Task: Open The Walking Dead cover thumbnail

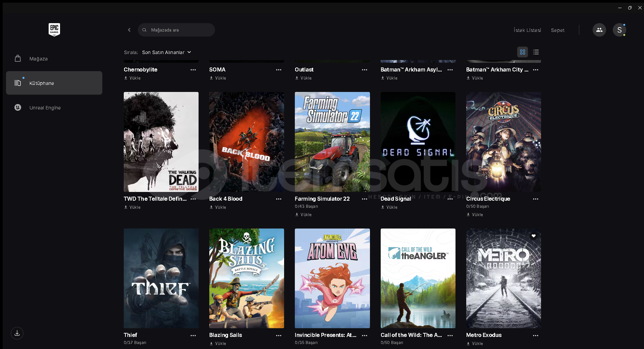Action: (161, 142)
